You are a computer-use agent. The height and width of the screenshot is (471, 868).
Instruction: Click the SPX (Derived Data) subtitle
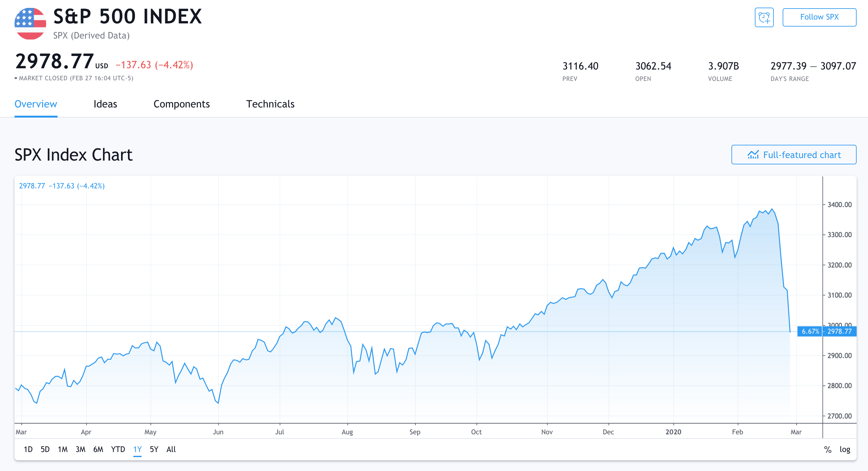click(91, 35)
